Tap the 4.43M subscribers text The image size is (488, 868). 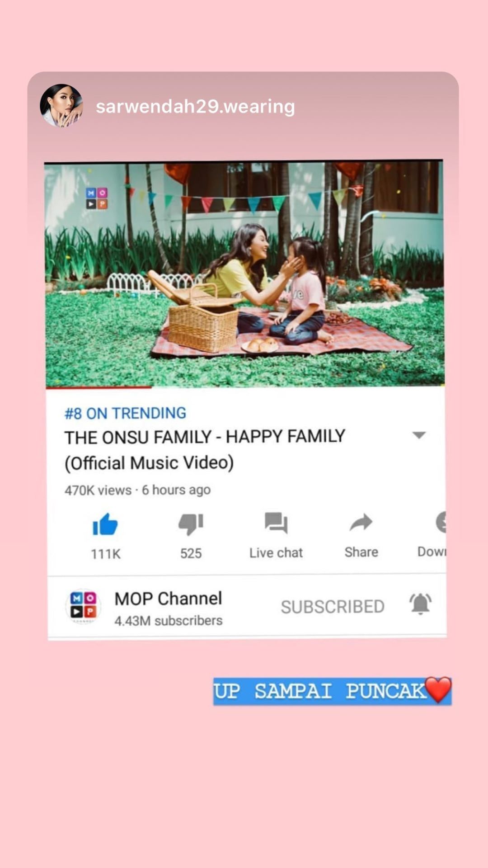[x=168, y=621]
